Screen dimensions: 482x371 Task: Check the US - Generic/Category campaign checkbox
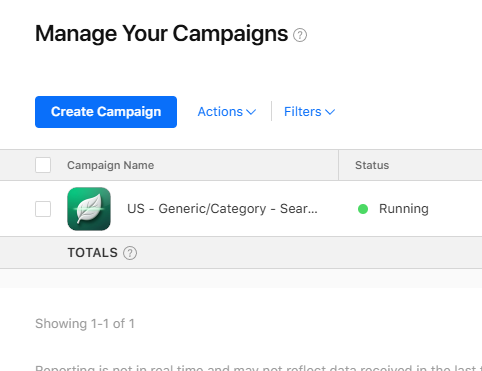[43, 209]
